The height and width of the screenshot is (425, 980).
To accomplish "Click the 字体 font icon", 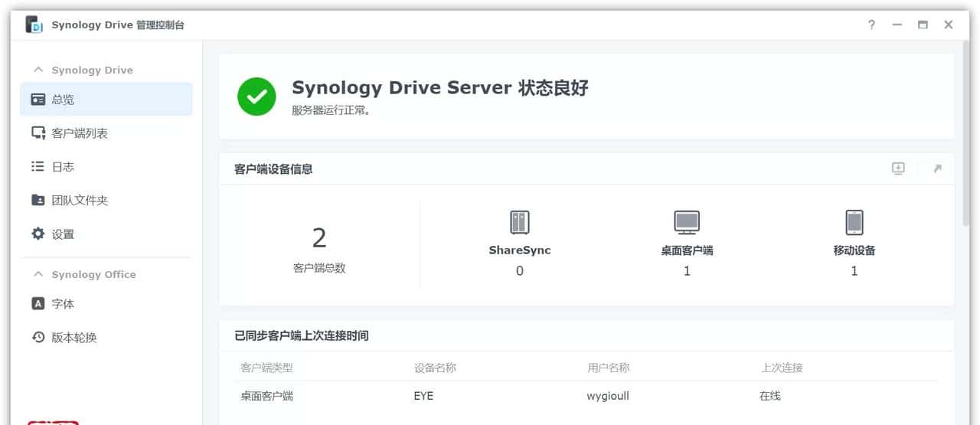I will pos(38,304).
